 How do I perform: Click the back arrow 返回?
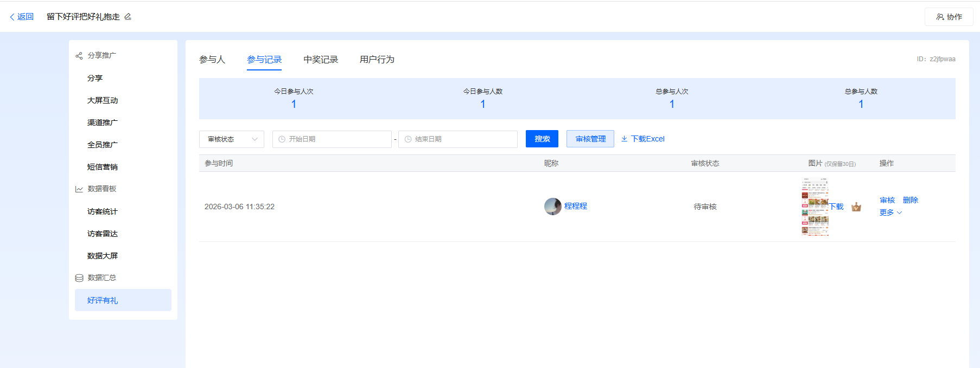click(x=22, y=17)
